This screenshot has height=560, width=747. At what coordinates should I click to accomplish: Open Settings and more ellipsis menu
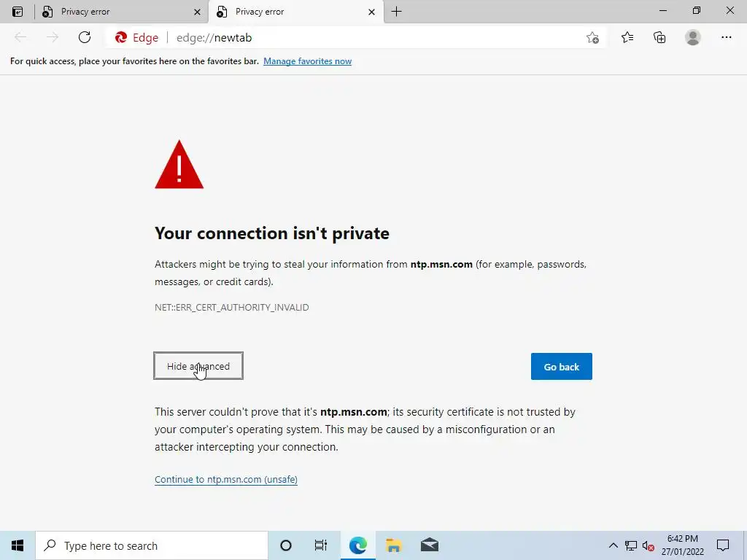click(x=726, y=37)
